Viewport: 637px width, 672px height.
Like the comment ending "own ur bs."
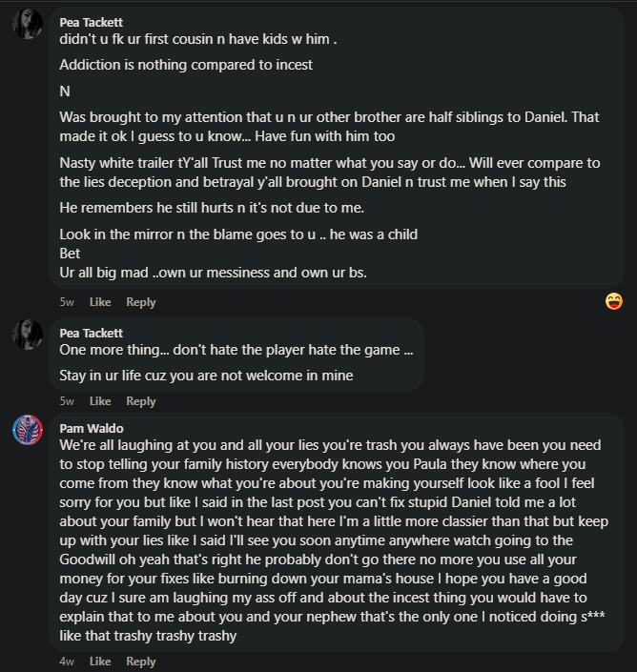(x=100, y=302)
